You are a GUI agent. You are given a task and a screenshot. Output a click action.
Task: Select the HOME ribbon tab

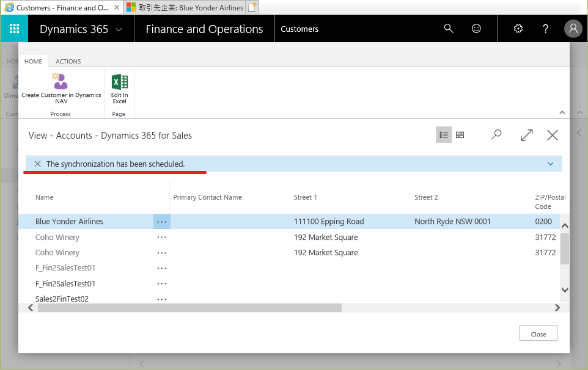click(x=33, y=61)
